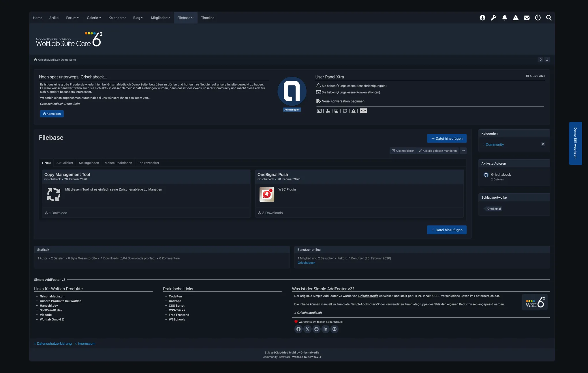Open the three-dots more options menu
588x373 pixels.
tap(463, 151)
